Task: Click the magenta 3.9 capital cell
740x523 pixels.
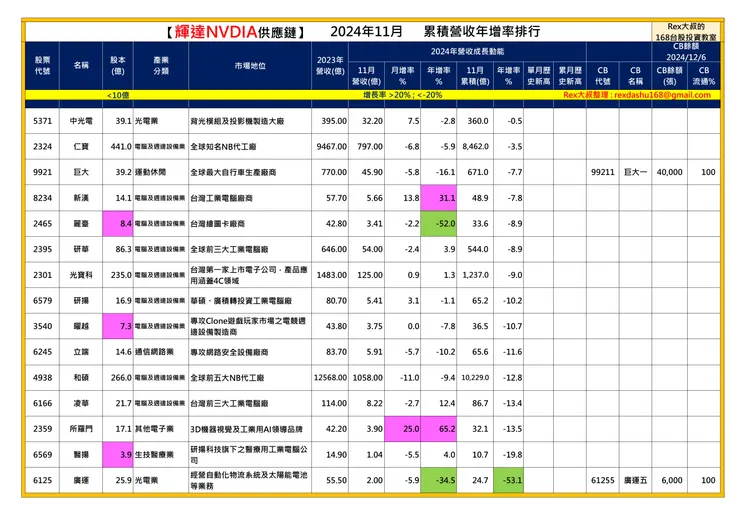Action: (118, 455)
